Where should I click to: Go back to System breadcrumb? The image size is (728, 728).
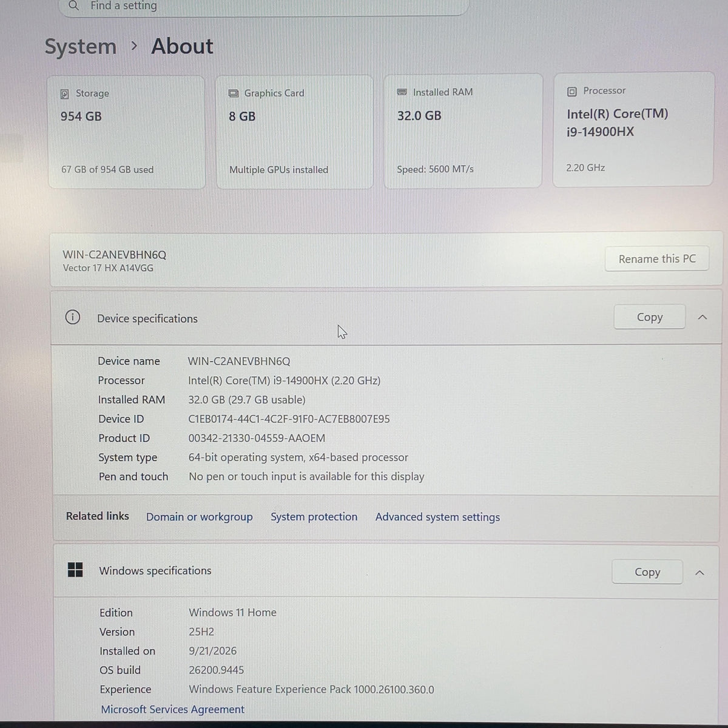click(81, 47)
